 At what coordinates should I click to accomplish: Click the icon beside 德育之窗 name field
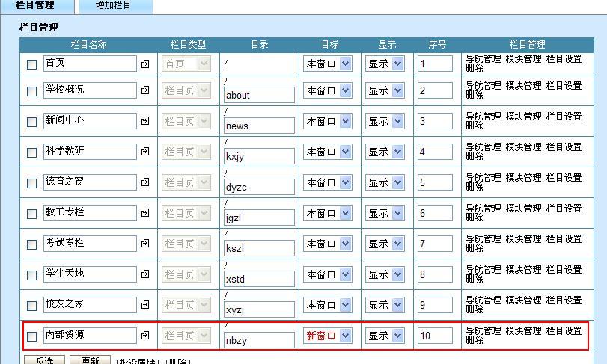pyautogui.click(x=145, y=182)
